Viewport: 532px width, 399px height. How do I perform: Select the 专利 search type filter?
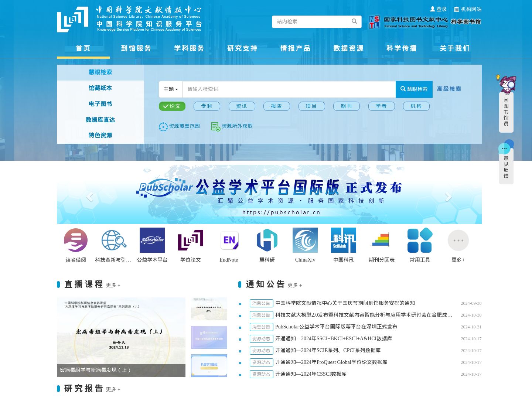click(x=207, y=106)
